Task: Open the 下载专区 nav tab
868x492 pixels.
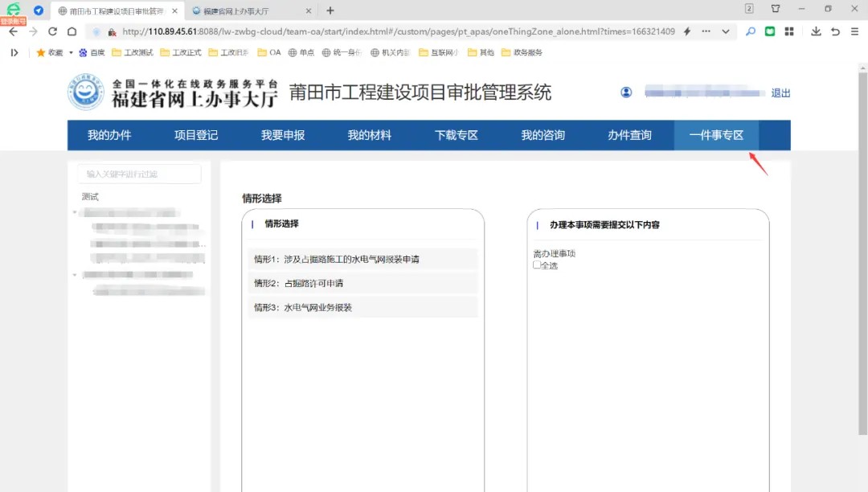Action: 456,135
